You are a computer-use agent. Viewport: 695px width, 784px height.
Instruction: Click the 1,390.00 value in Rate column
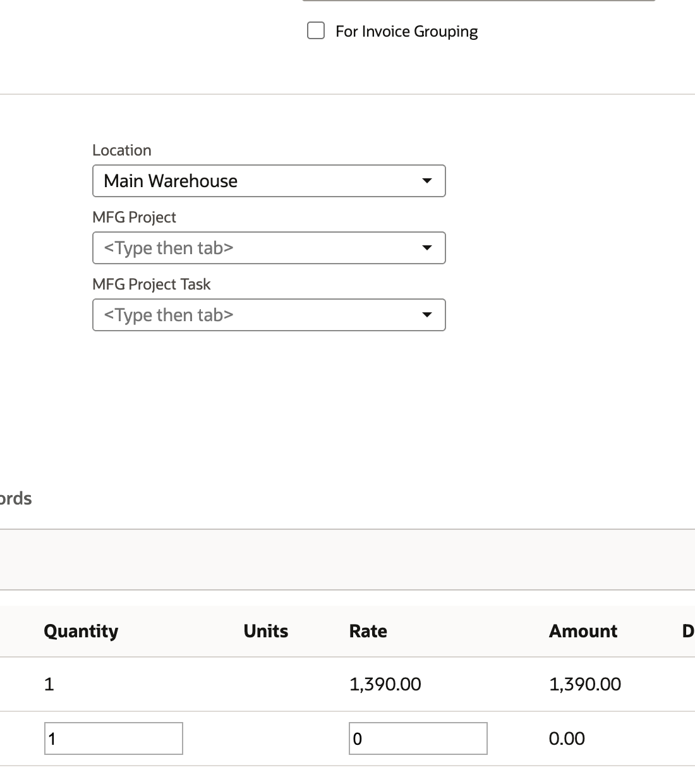click(385, 684)
